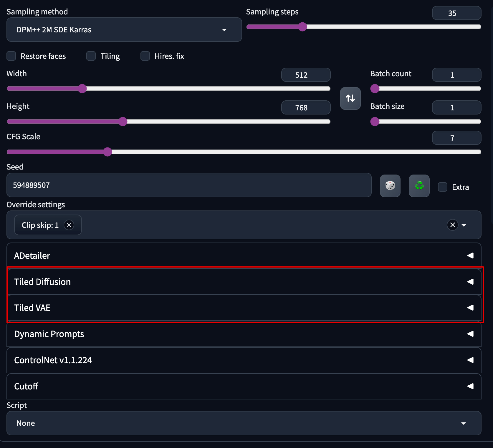Expand the Tiled Diffusion section
This screenshot has height=448, width=493.
point(244,282)
